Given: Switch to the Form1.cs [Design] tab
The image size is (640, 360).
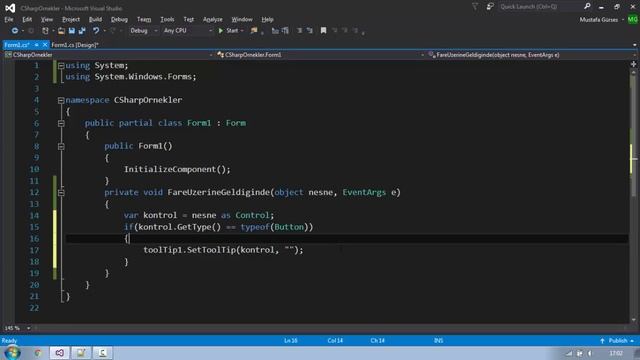Looking at the screenshot, I should coord(75,45).
